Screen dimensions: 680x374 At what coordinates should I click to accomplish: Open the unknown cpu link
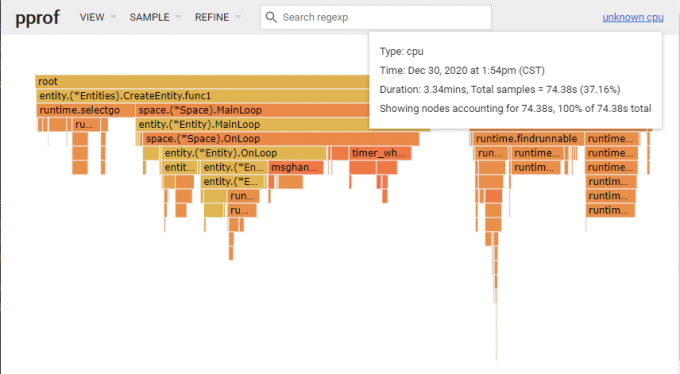tap(633, 17)
